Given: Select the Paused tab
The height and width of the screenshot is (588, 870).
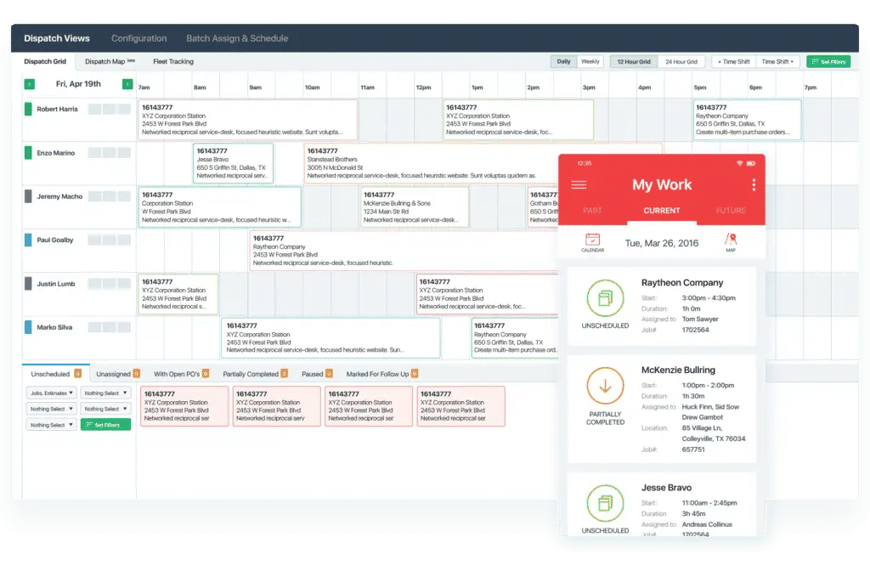Looking at the screenshot, I should click(317, 374).
